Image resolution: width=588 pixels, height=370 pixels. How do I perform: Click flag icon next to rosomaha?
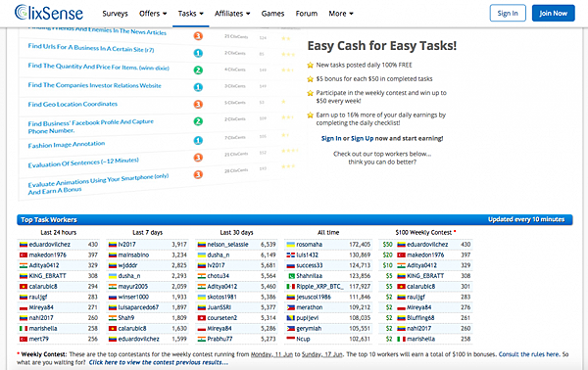(x=291, y=245)
